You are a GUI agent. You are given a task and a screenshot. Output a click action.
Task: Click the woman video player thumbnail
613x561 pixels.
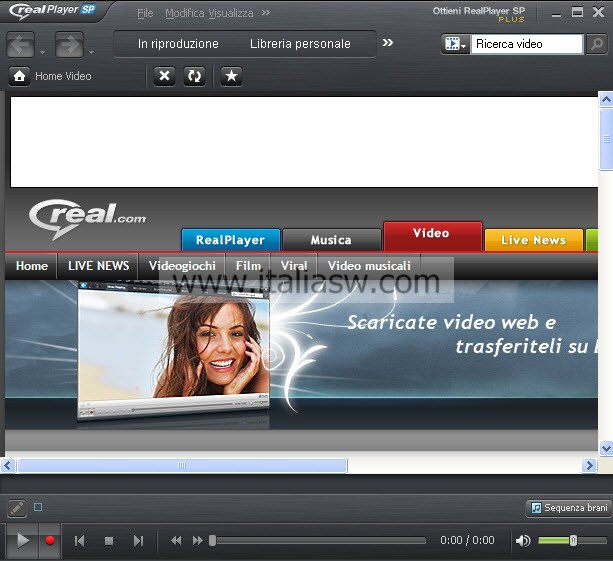173,350
